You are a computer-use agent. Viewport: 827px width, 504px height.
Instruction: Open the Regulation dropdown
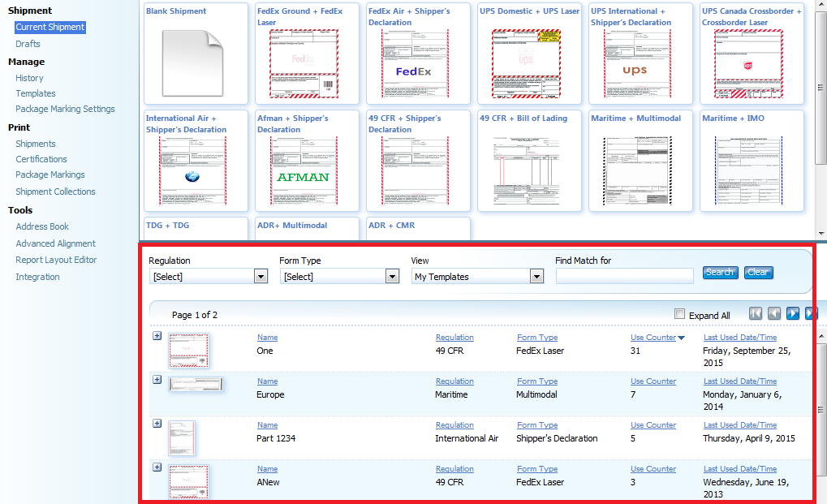[208, 277]
